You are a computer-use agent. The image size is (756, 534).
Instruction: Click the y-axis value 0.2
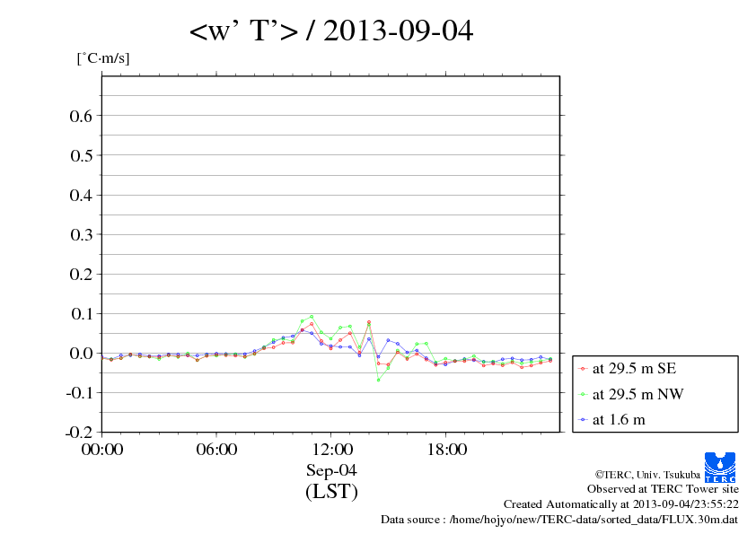tap(81, 274)
